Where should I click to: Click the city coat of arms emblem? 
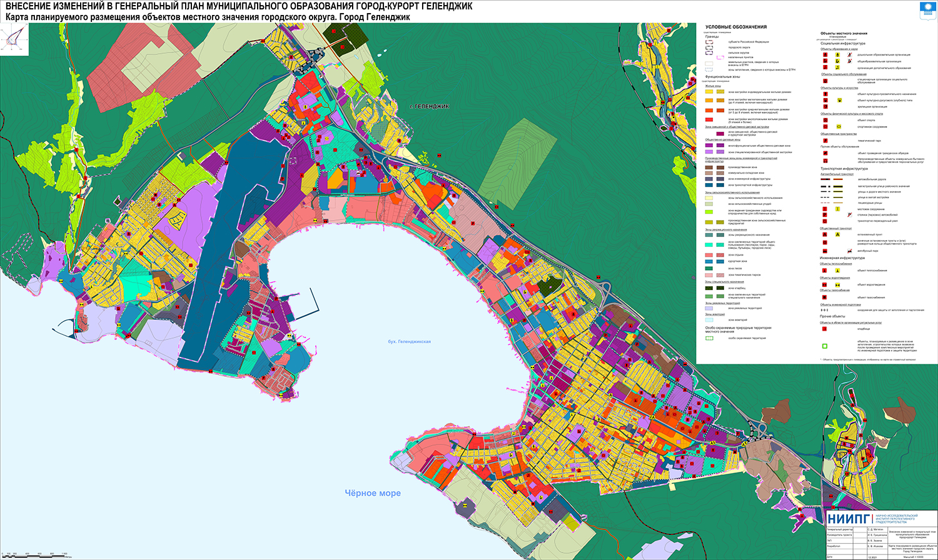(927, 9)
